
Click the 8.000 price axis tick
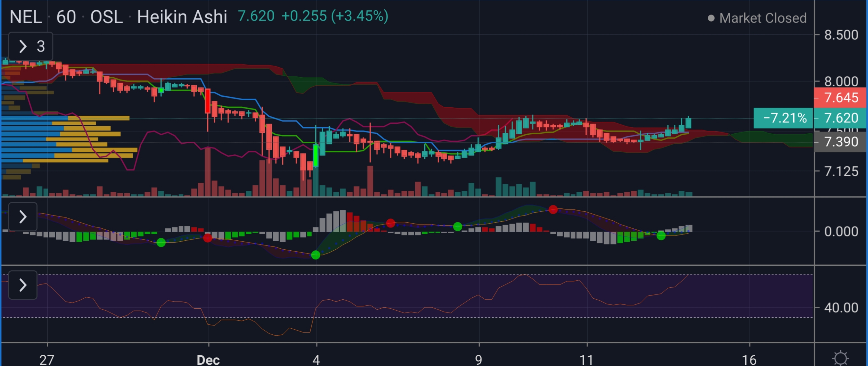pyautogui.click(x=841, y=81)
